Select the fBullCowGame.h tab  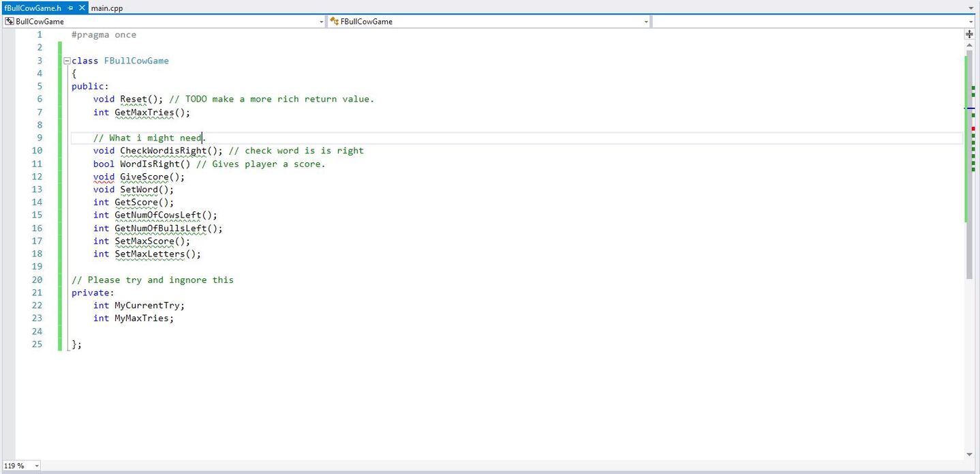coord(33,8)
